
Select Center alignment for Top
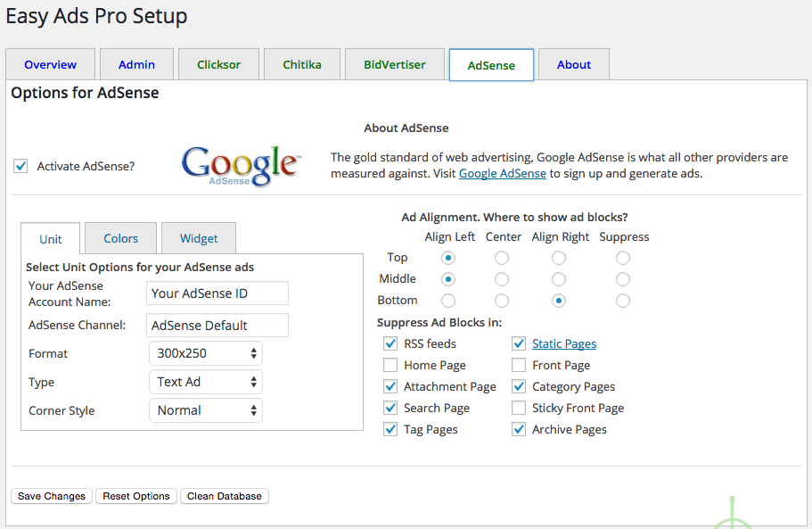[x=501, y=258]
